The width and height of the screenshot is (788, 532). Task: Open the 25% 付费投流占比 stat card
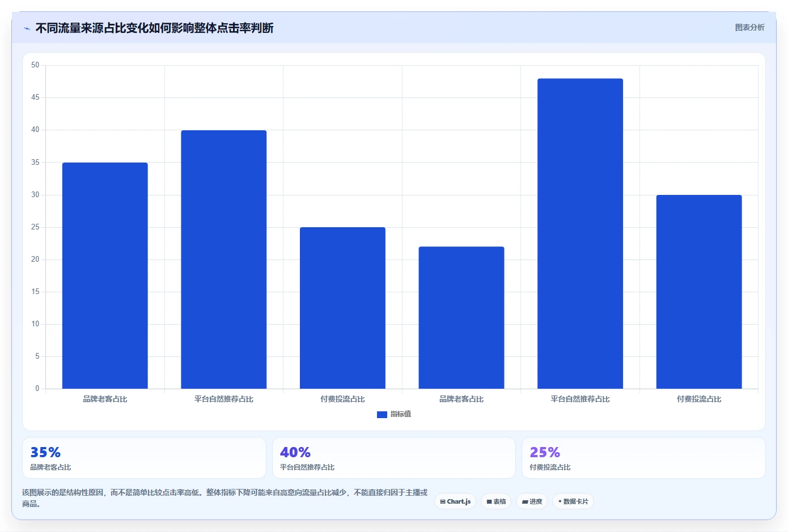(x=643, y=458)
